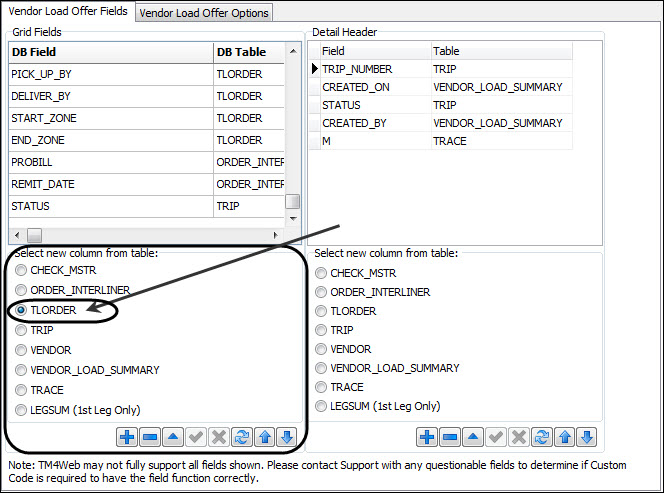
Task: Select TRIP radio under Grid Fields
Action: click(x=21, y=330)
